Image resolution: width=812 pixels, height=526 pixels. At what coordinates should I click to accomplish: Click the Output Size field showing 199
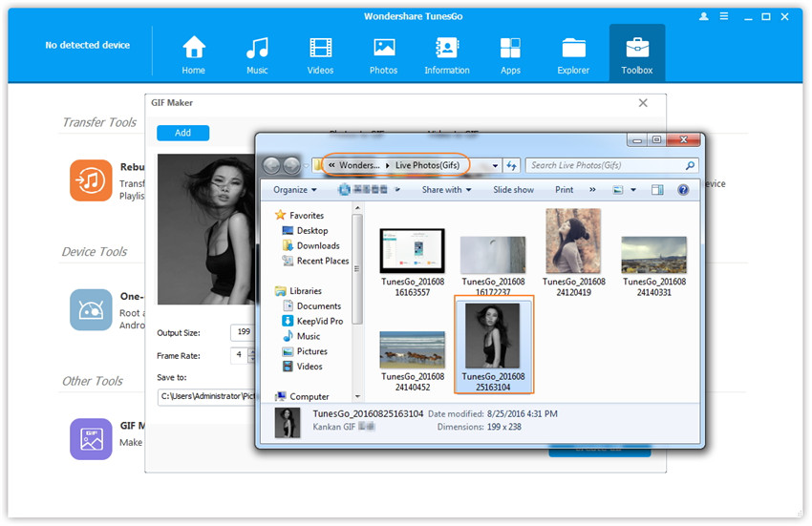tap(243, 332)
